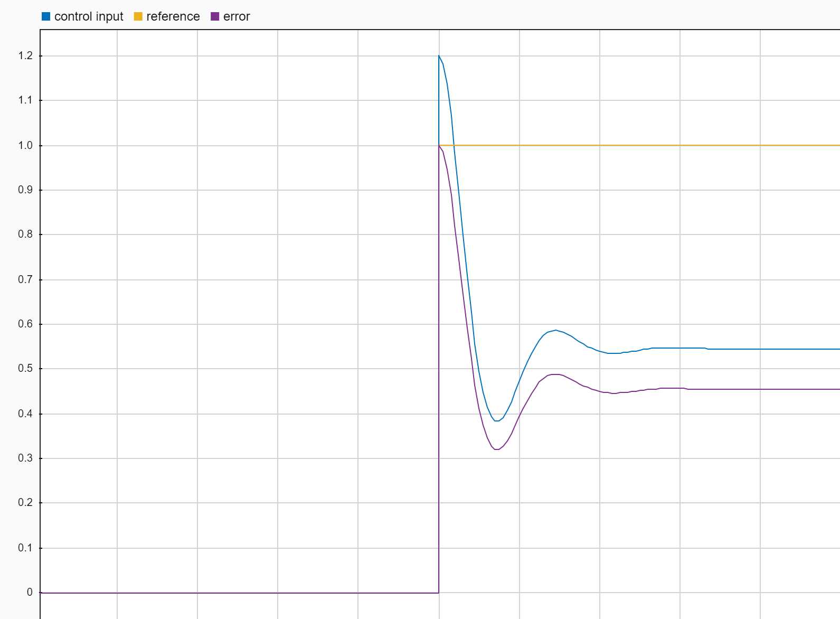Screen dimensions: 840x619
Task: Click the purple error legend swatch
Action: click(x=215, y=16)
